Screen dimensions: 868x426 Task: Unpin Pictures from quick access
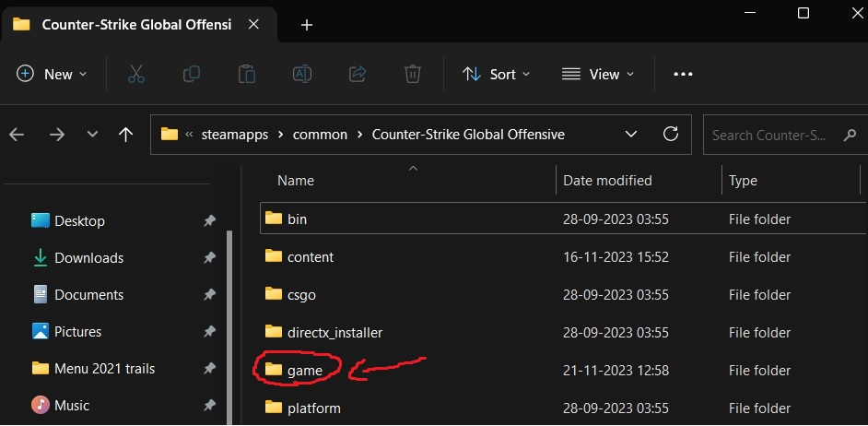[209, 332]
